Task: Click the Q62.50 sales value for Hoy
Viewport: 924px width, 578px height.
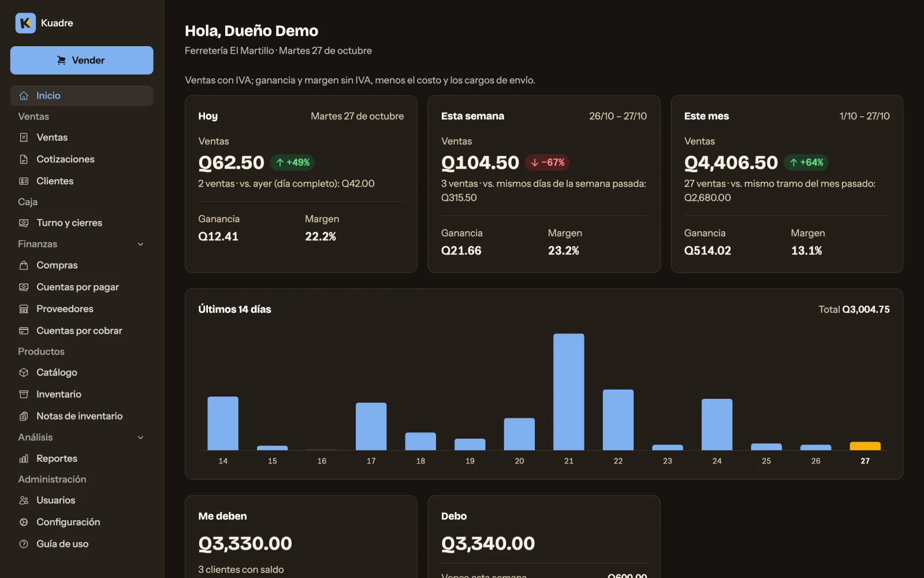Action: [232, 163]
